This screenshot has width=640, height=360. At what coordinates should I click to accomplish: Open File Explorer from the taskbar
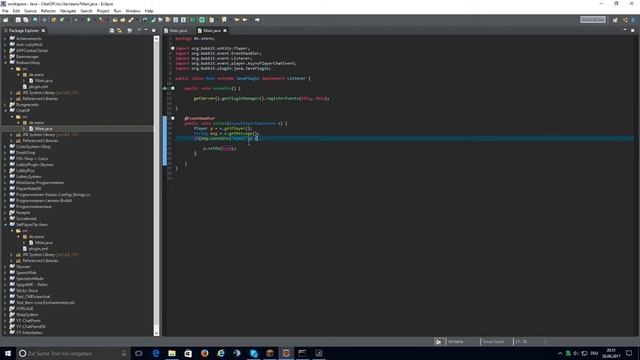172,353
